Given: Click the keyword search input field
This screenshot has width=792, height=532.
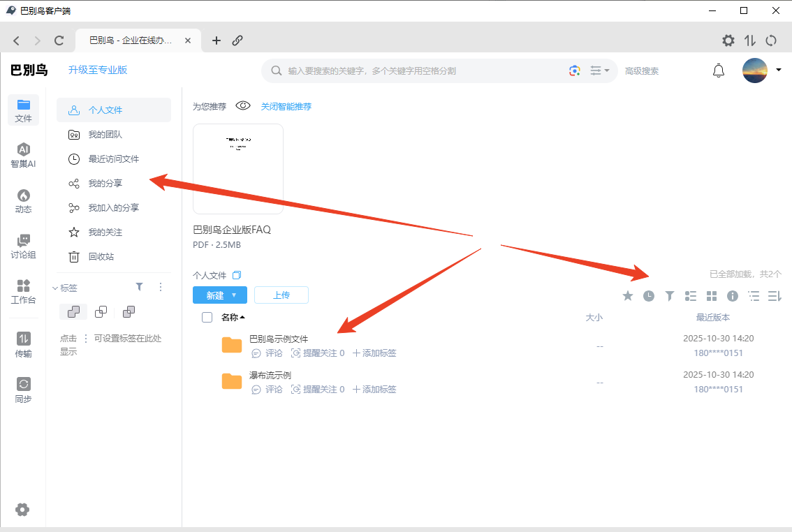Looking at the screenshot, I should click(x=425, y=71).
